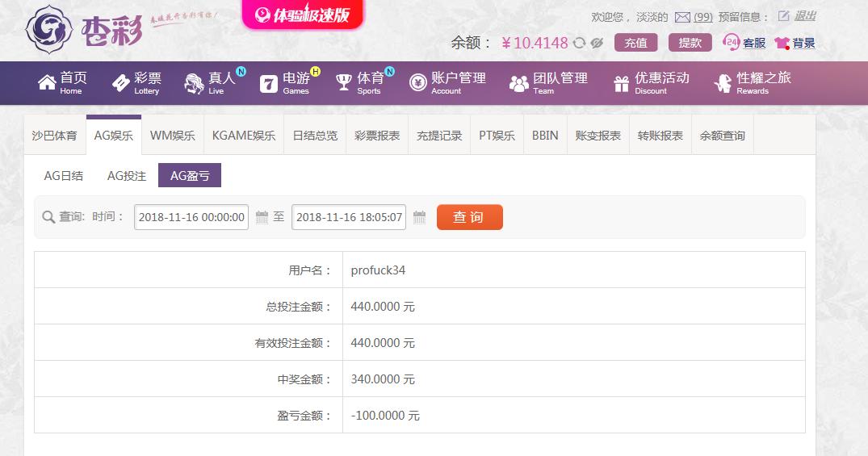Click the 体育 Sports trophy icon

(x=344, y=82)
